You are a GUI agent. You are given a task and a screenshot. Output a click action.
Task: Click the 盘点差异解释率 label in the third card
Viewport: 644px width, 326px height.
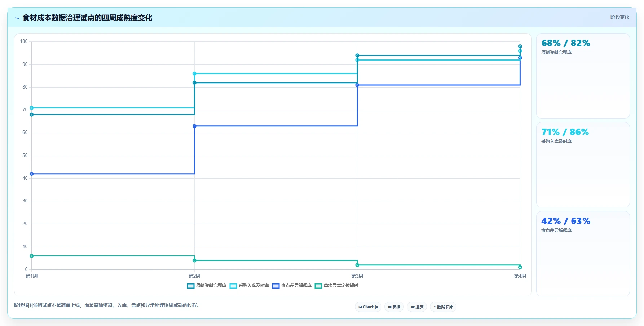[x=556, y=231]
